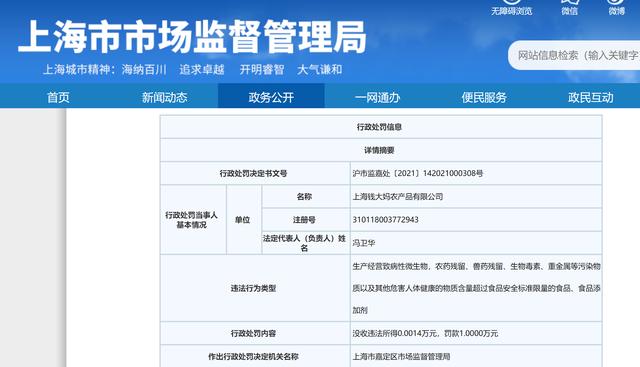Open the 微信 WeChat icon

[569, 7]
